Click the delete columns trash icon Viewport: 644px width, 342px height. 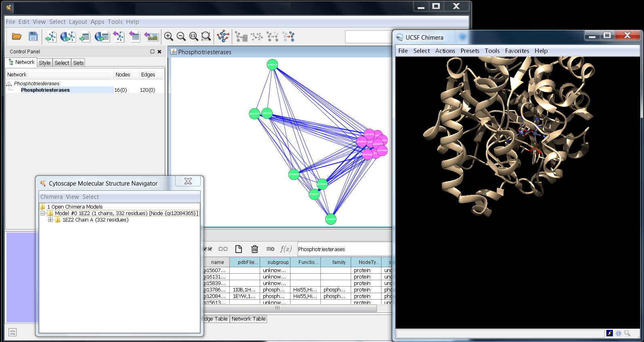coord(254,249)
